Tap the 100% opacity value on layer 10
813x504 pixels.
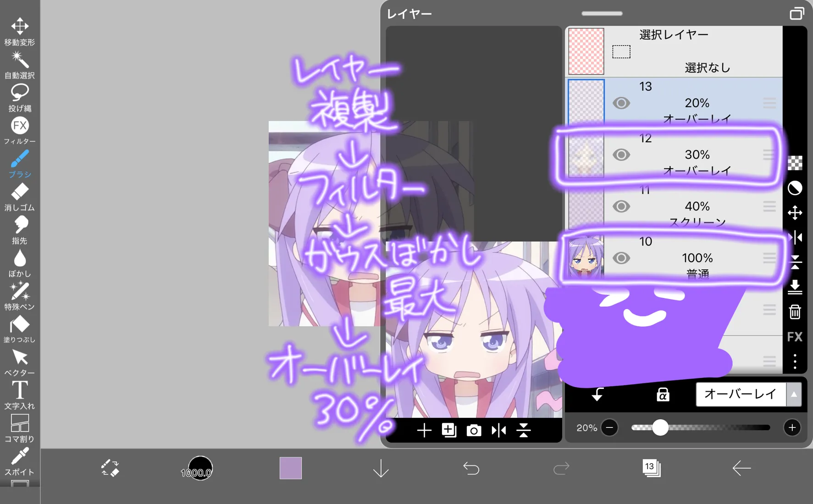click(x=697, y=258)
